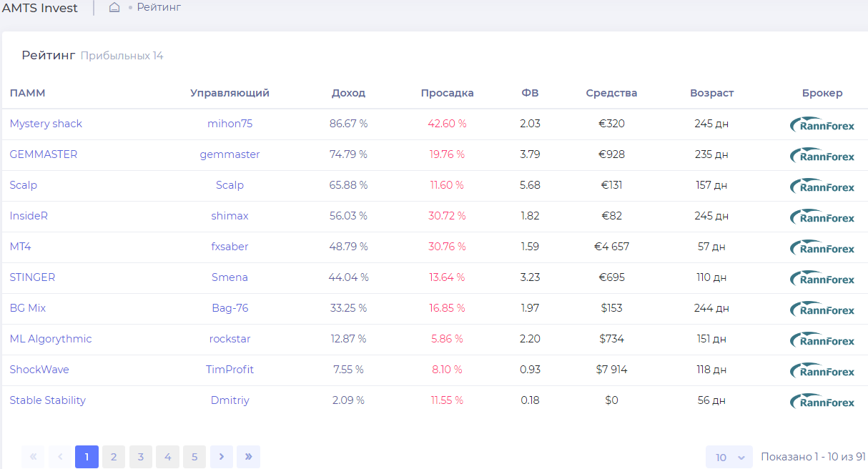868x469 pixels.
Task: Open the ML Algorythmic account link
Action: point(51,339)
